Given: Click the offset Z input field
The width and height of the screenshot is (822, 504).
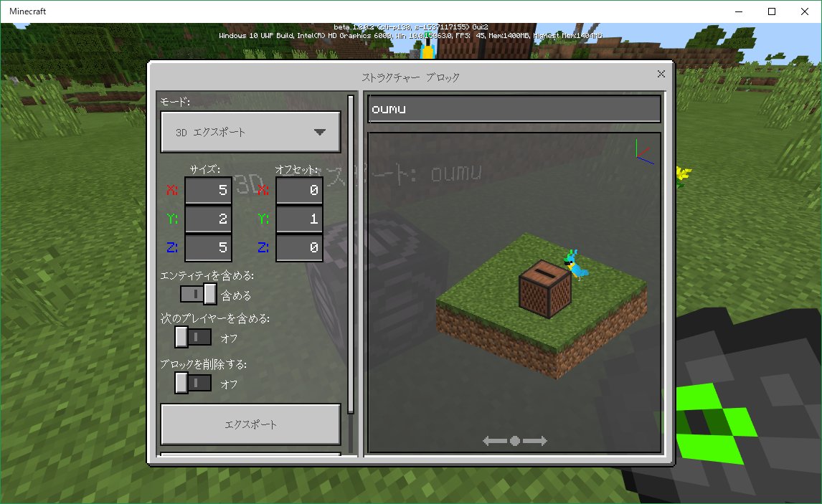Looking at the screenshot, I should coord(299,247).
